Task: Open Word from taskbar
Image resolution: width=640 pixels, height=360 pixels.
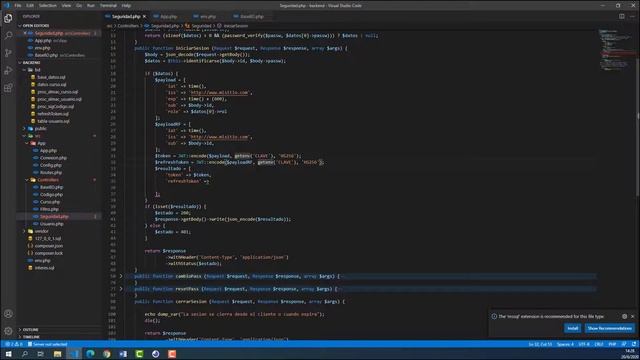Action: tap(123, 354)
